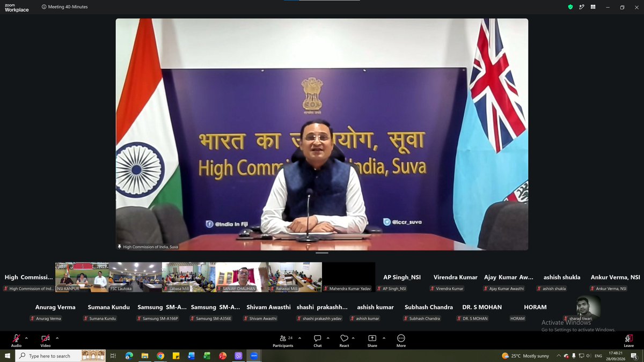This screenshot has height=362, width=644.
Task: Start screen sharing with Share button
Action: click(x=372, y=341)
